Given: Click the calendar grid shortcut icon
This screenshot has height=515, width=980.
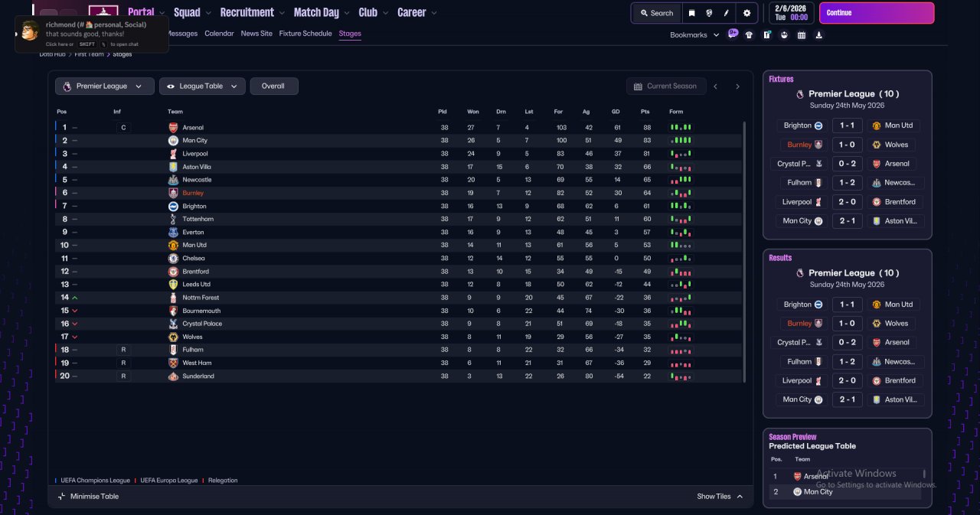Looking at the screenshot, I should tap(802, 34).
